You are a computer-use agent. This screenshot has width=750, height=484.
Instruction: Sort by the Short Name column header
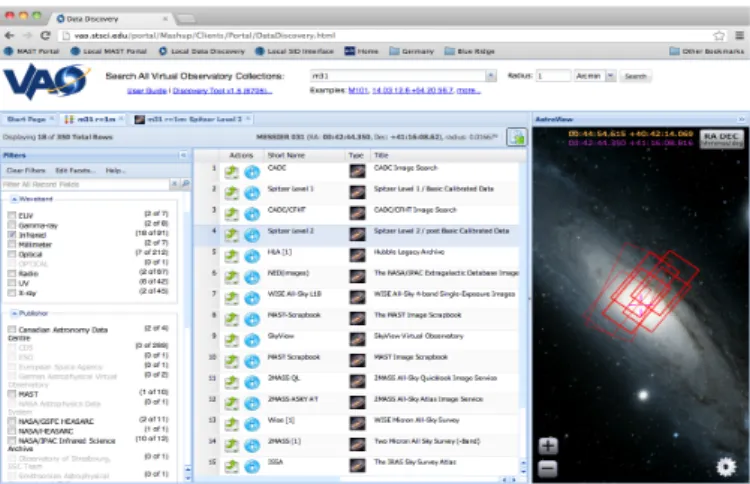coord(305,155)
